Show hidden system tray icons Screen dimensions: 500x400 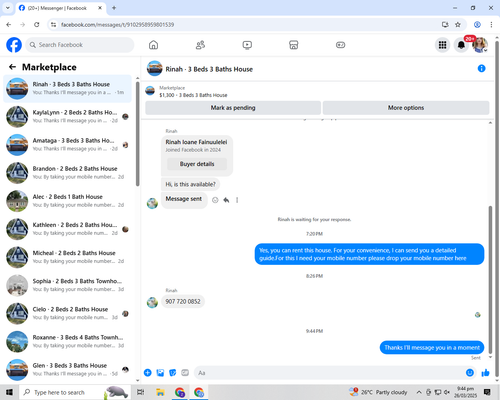coord(419,392)
